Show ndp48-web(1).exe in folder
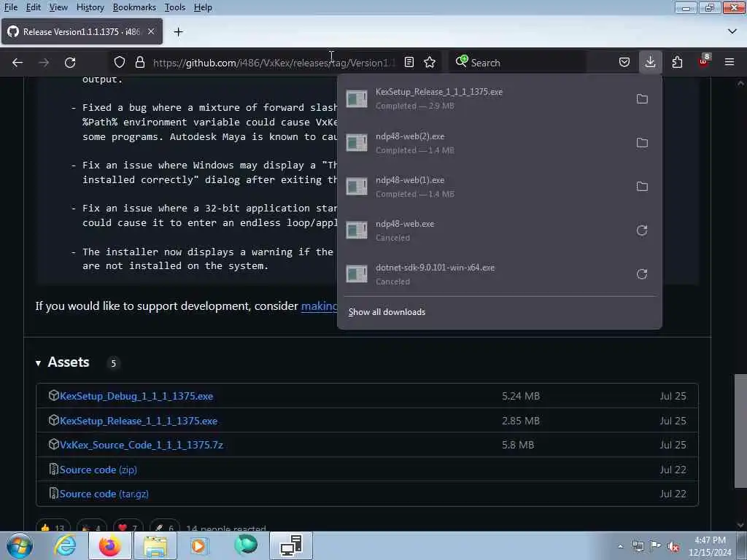 (642, 186)
